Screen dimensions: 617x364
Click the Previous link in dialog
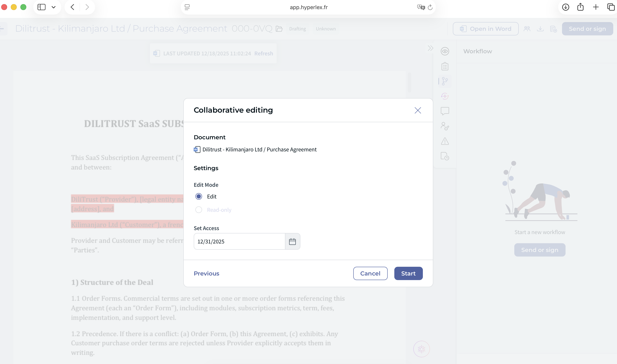(x=206, y=273)
